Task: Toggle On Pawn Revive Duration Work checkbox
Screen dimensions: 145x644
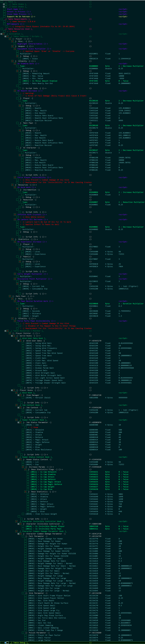Action: pyautogui.click(x=15, y=301)
